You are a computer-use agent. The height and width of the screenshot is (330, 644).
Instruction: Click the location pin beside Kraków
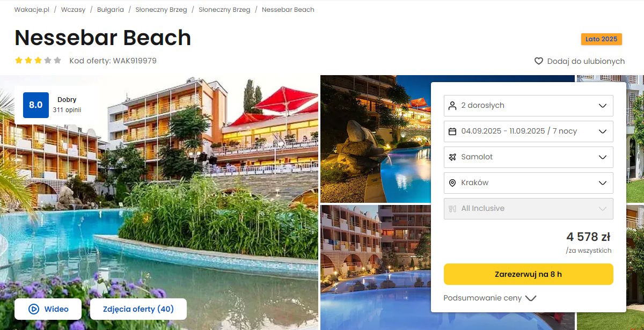coord(452,183)
